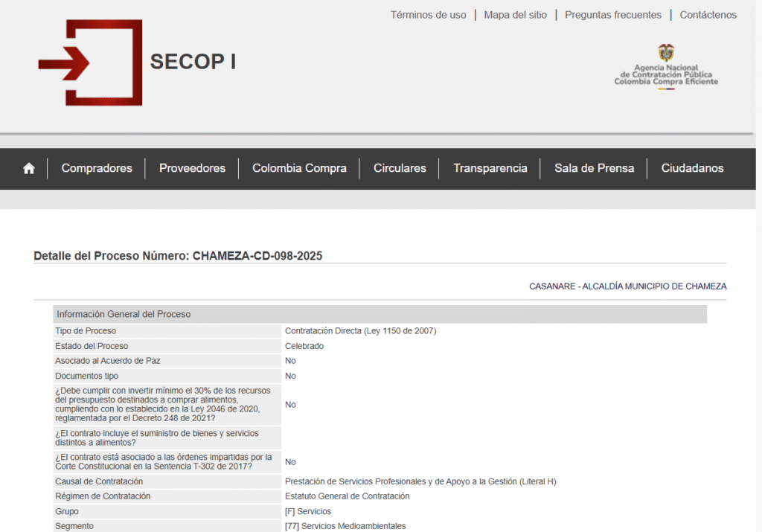Click the Contratación Directa (Ley 1150 de 2007) value
Image resolution: width=762 pixels, height=532 pixels.
click(360, 331)
